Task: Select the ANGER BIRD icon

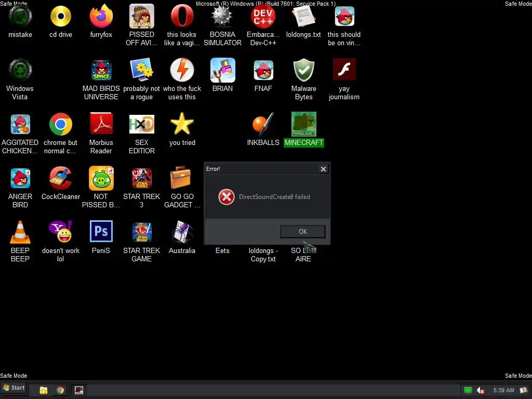Action: pos(20,178)
